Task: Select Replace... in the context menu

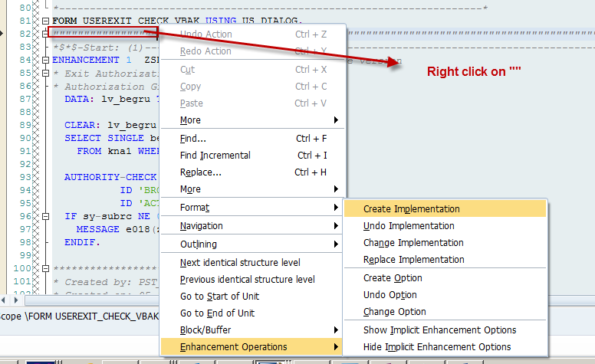Action: tap(201, 172)
